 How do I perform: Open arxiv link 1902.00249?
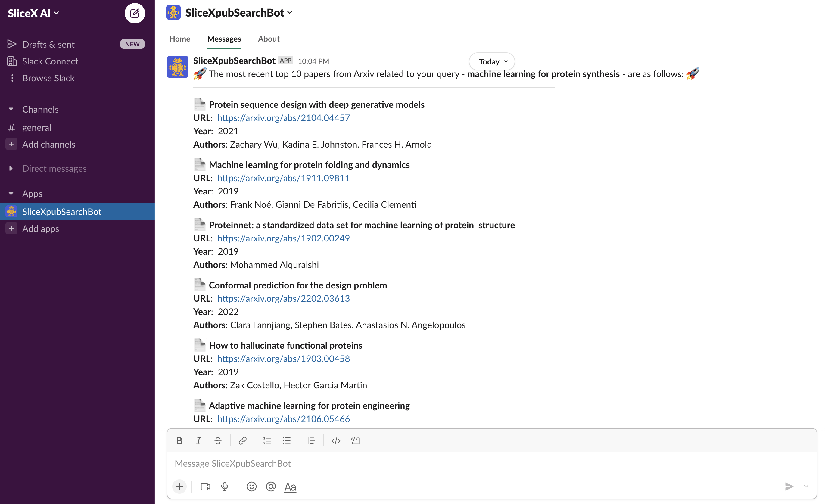coord(284,238)
